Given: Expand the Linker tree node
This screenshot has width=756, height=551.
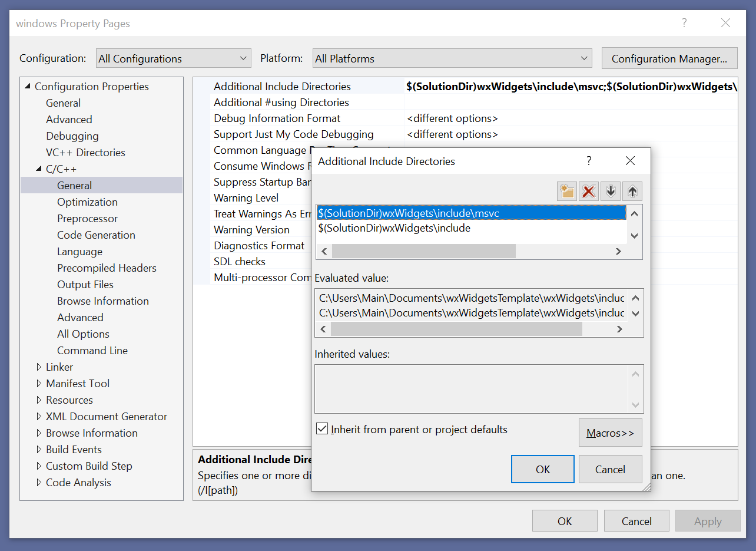Looking at the screenshot, I should (39, 367).
